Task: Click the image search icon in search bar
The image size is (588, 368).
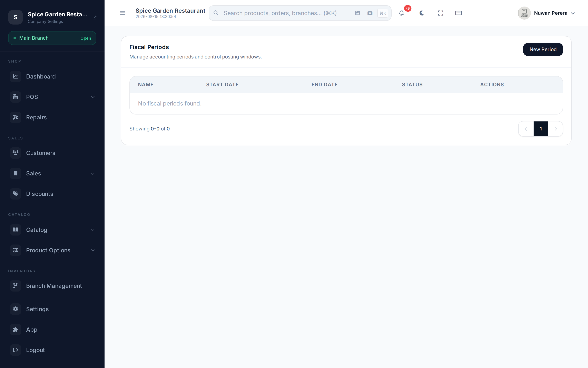Action: pyautogui.click(x=357, y=13)
